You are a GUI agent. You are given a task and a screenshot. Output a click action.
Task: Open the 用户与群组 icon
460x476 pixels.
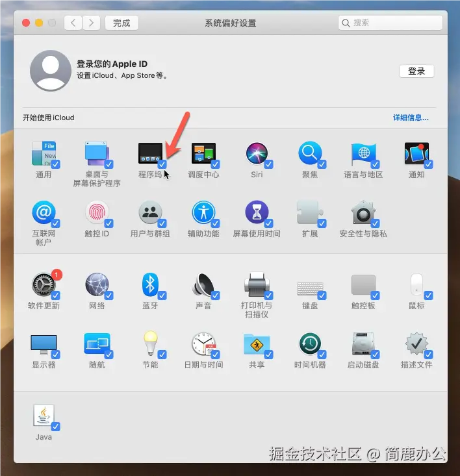pyautogui.click(x=150, y=212)
